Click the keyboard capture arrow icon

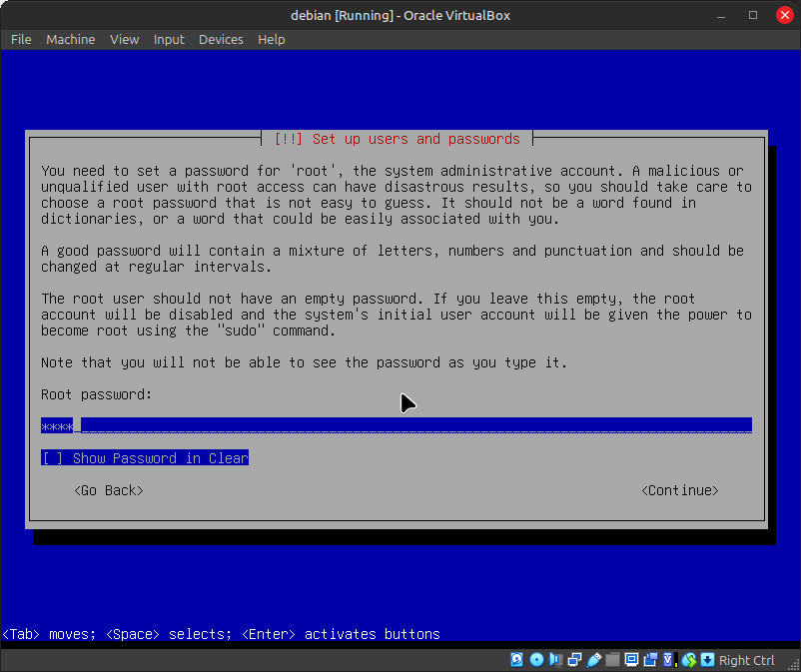tap(707, 660)
